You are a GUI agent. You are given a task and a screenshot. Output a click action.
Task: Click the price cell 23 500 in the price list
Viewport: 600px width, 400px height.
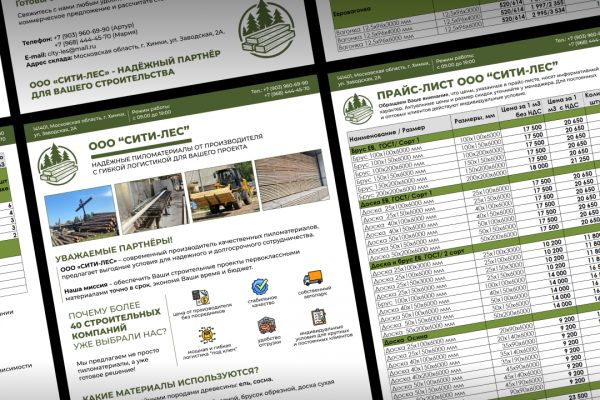point(578,395)
